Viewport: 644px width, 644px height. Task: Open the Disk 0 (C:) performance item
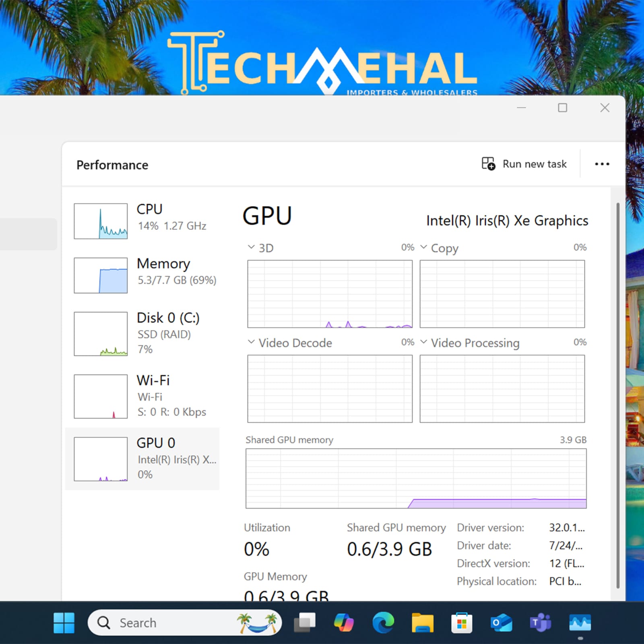pos(142,334)
